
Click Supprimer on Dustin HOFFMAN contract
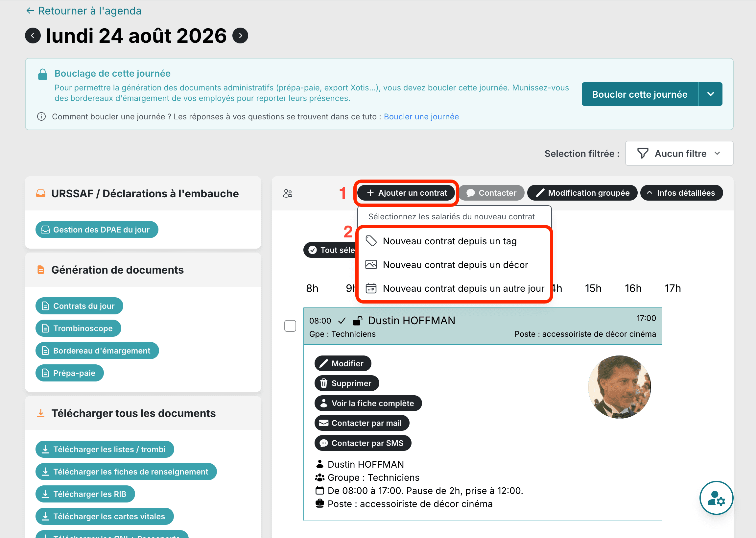pyautogui.click(x=347, y=383)
